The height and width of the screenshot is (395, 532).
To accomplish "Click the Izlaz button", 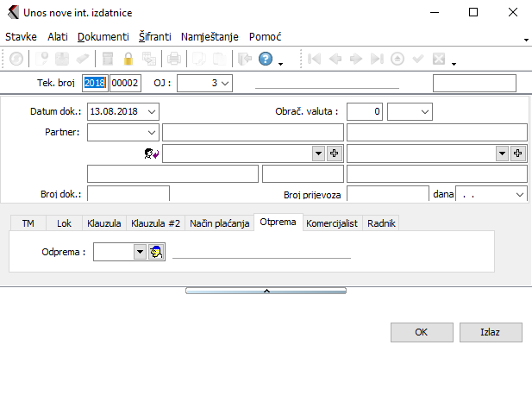I will point(490,332).
